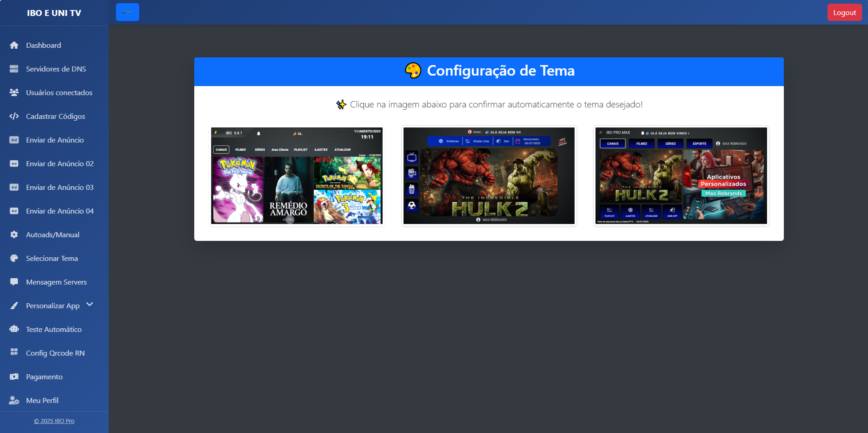Click the palette emoji in the Configuração de Tema header

413,71
